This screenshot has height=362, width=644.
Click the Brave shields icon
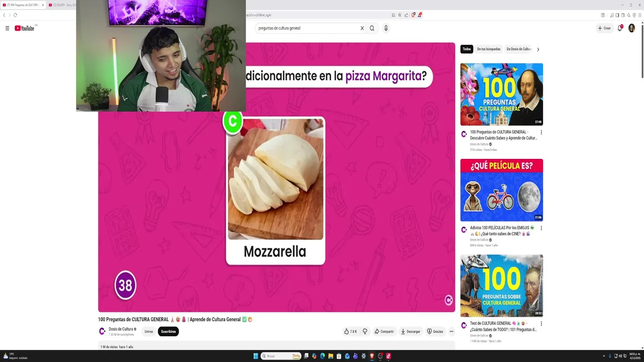[x=413, y=15]
